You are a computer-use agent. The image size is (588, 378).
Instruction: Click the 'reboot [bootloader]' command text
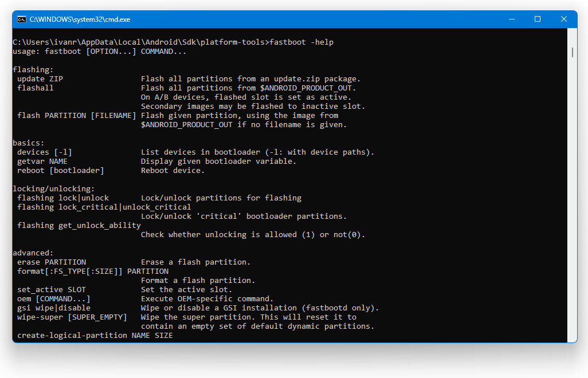coord(61,171)
